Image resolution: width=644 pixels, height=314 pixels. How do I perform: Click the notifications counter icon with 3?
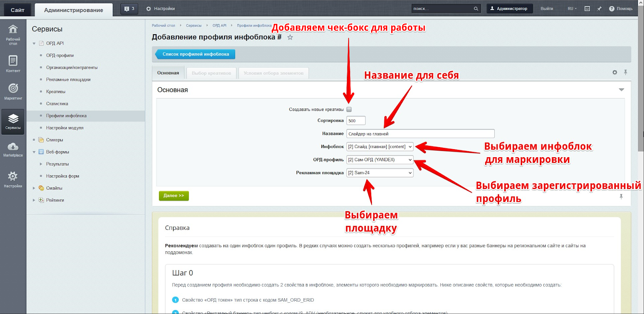(x=129, y=8)
